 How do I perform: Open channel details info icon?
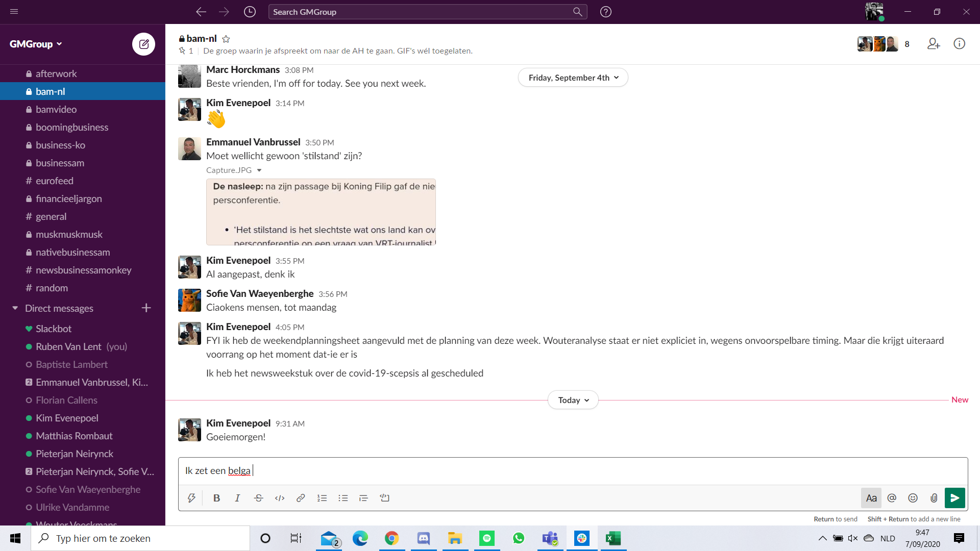pyautogui.click(x=959, y=44)
